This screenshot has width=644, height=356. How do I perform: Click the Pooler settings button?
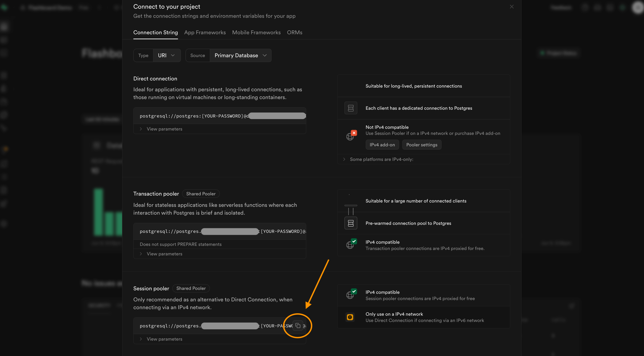click(421, 145)
